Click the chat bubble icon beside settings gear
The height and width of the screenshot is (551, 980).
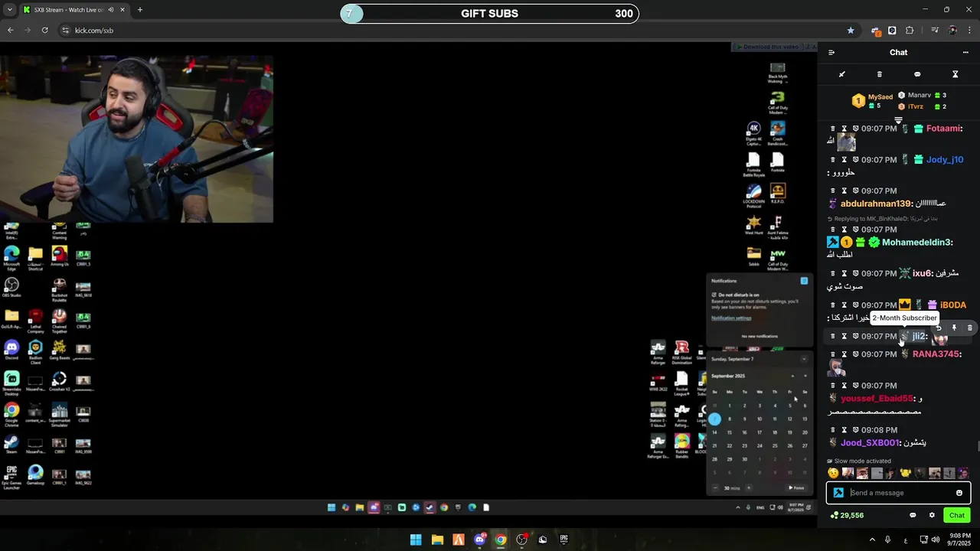(x=913, y=515)
